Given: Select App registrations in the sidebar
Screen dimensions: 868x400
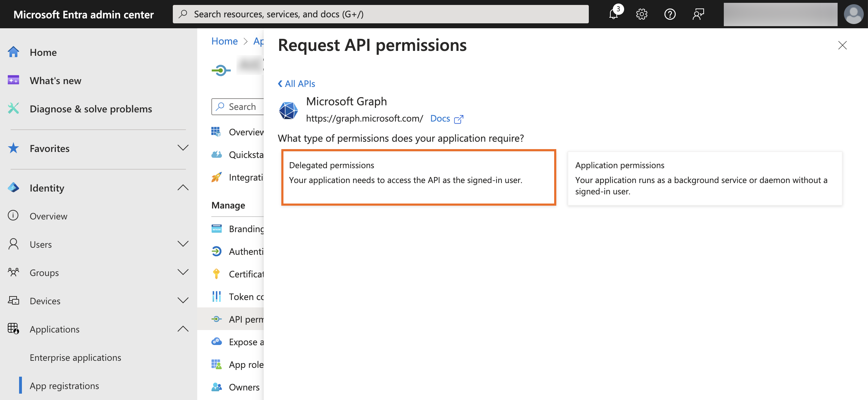Looking at the screenshot, I should coord(64,386).
